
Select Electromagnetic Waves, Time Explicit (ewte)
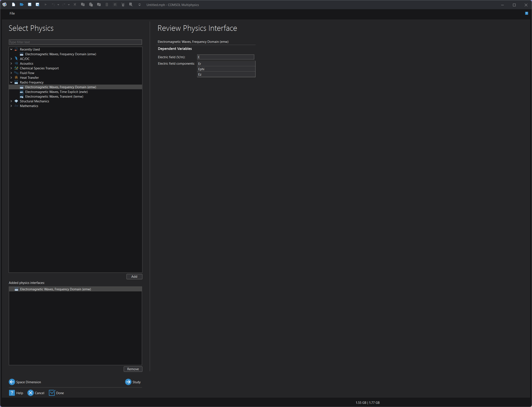[x=56, y=92]
